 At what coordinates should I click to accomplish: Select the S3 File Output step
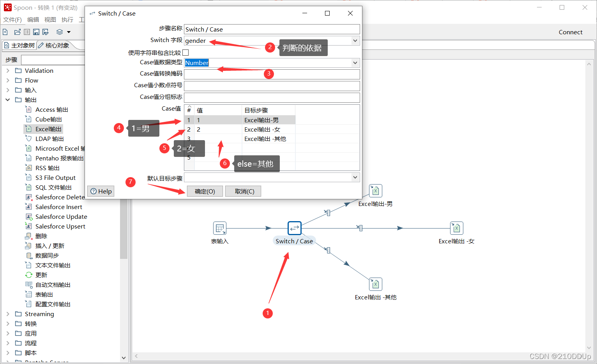pos(56,178)
